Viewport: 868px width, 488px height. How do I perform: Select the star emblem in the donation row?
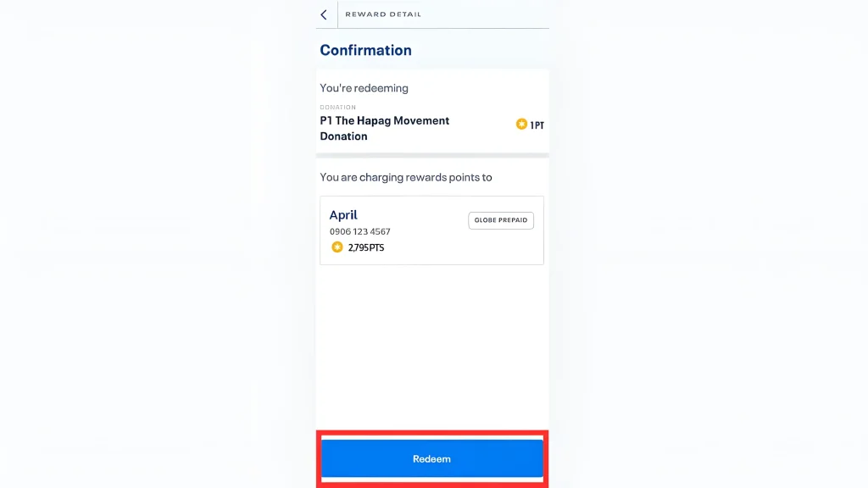(522, 124)
